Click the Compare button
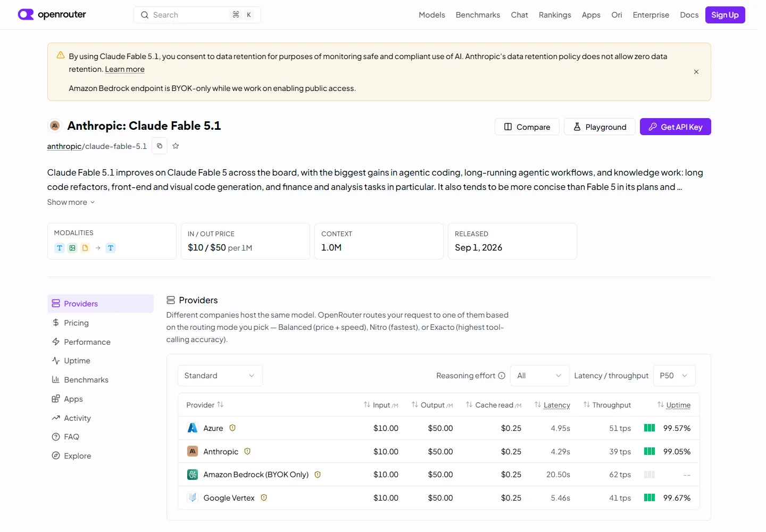 click(527, 127)
